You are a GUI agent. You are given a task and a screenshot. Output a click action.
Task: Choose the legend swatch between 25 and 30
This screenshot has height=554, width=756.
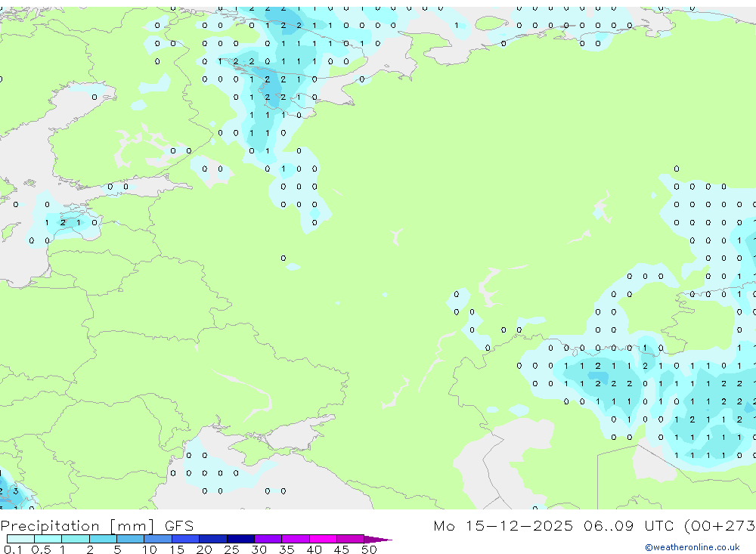240,539
